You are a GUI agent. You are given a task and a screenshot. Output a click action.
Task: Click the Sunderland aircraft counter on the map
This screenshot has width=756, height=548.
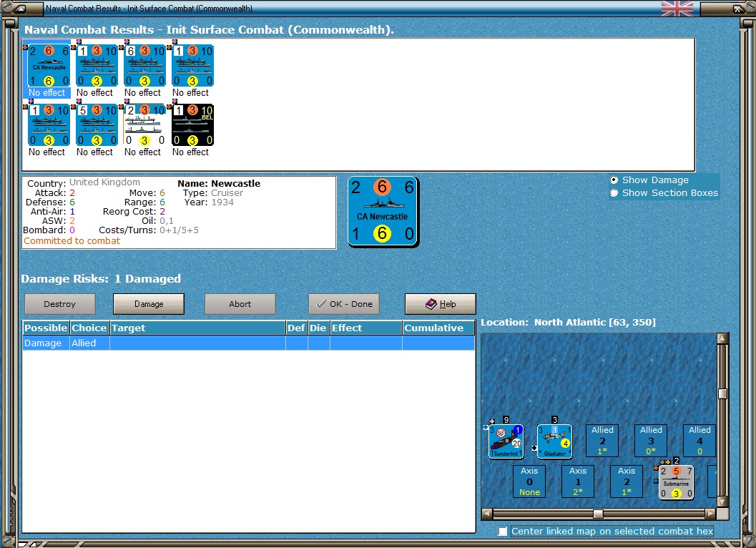point(506,441)
